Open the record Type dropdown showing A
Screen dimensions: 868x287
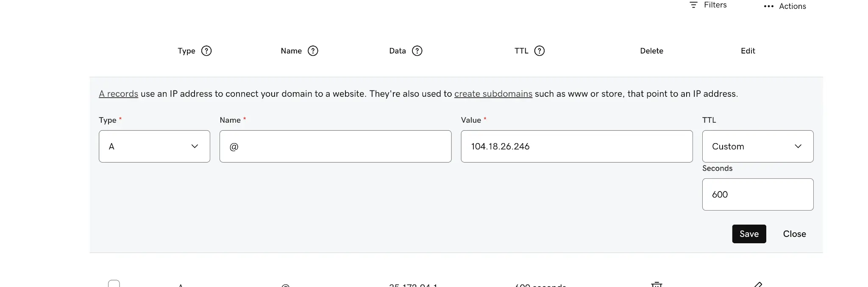tap(154, 146)
